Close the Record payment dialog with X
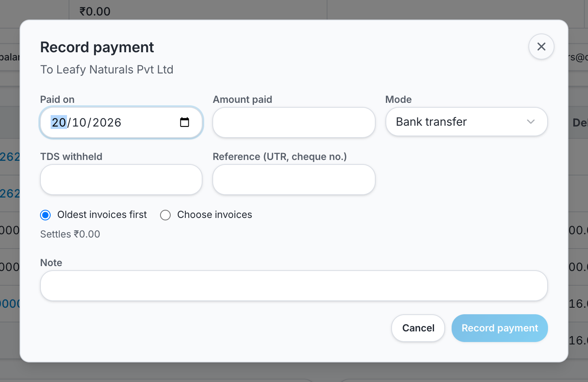Screen dimensions: 588x382 541,47
